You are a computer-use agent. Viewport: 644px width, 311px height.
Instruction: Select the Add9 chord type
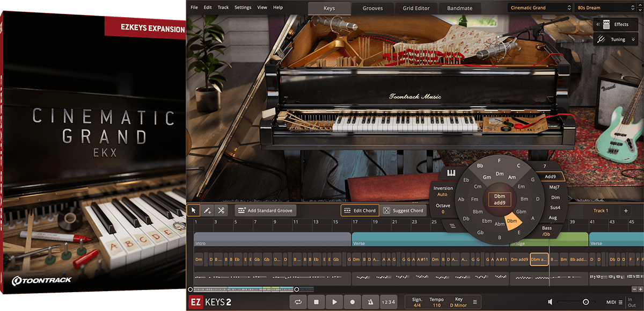pyautogui.click(x=550, y=177)
